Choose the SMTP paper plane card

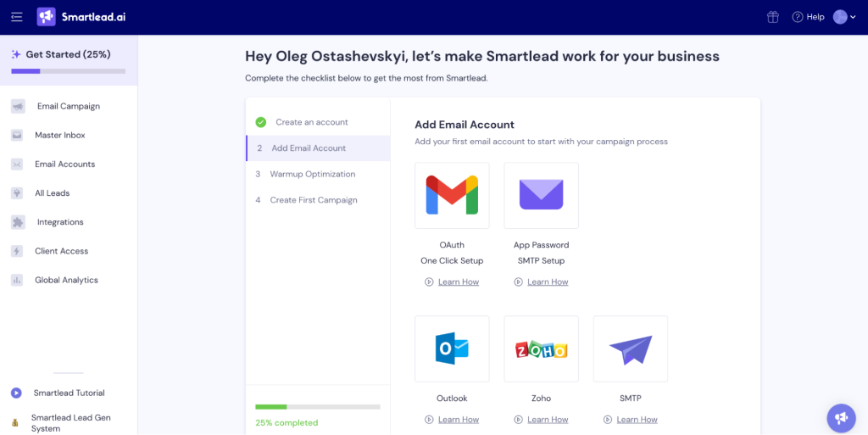click(x=631, y=349)
